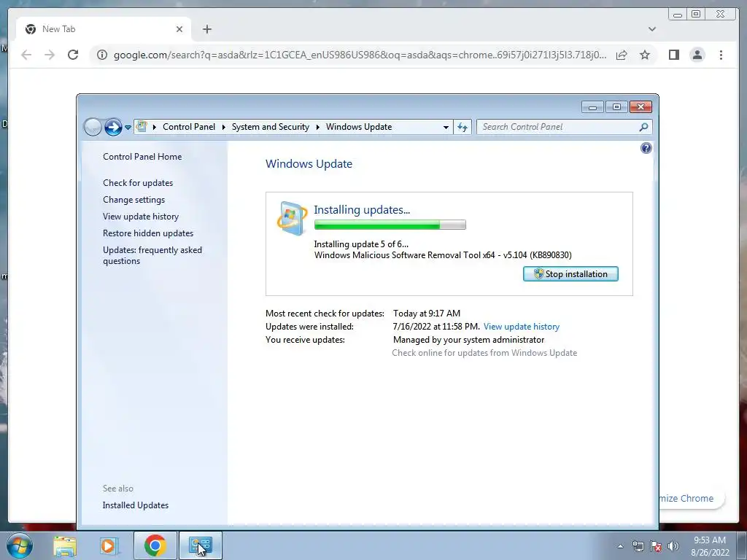The image size is (747, 560).
Task: Open Restore hidden updates
Action: click(x=148, y=233)
